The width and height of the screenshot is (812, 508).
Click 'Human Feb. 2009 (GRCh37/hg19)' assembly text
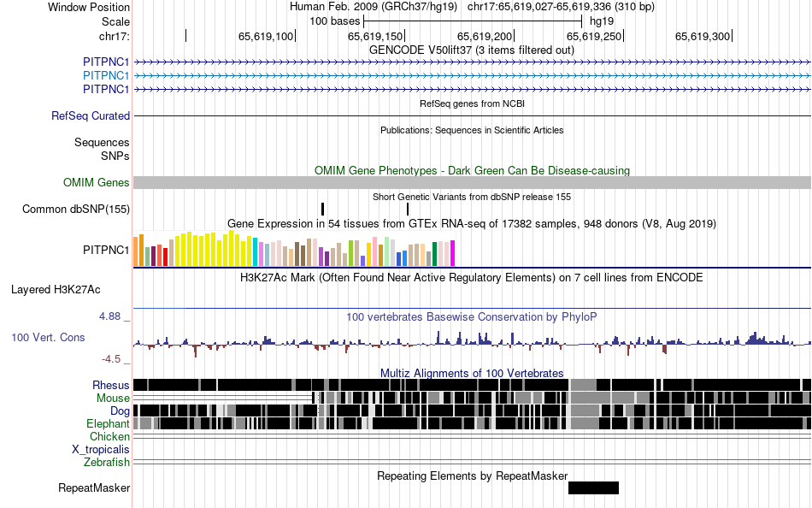click(374, 7)
